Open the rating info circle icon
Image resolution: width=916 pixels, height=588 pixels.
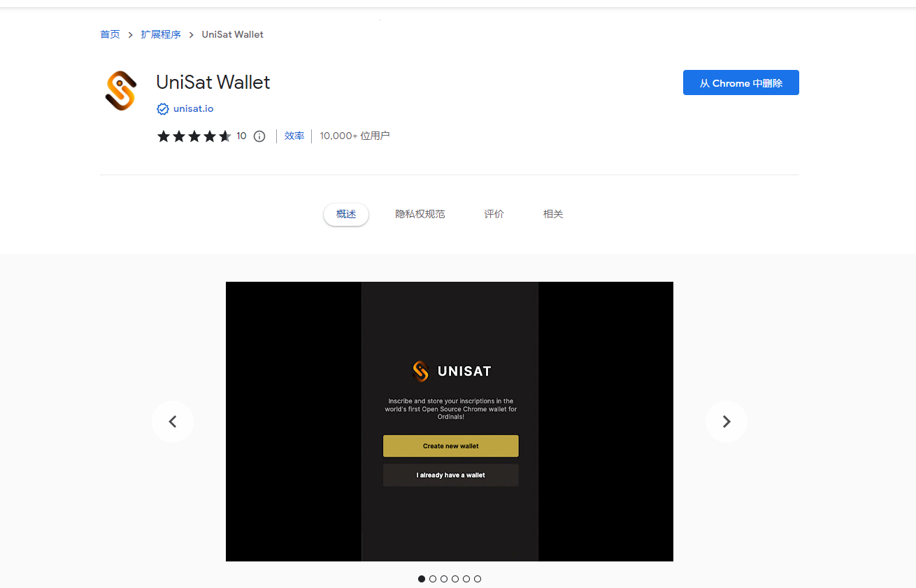(x=259, y=136)
